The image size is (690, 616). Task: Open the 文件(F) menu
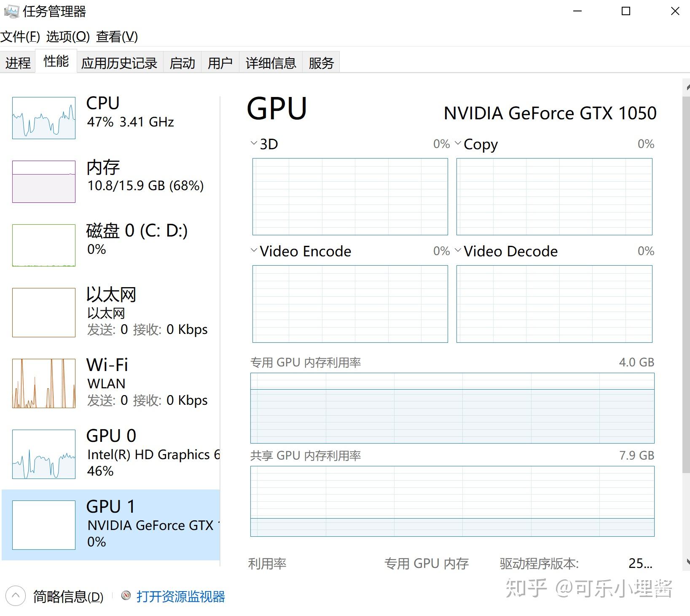[20, 37]
